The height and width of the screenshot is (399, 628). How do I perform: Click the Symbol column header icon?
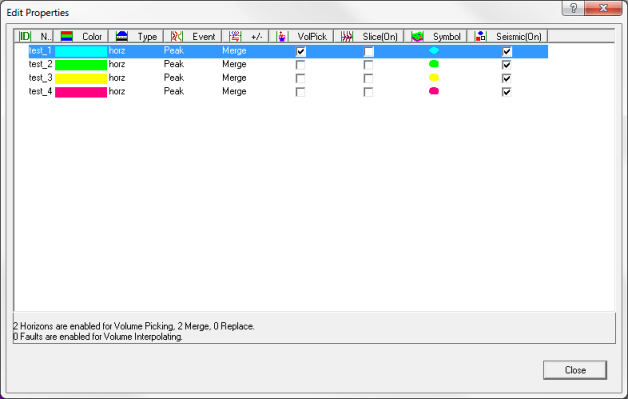pyautogui.click(x=417, y=36)
